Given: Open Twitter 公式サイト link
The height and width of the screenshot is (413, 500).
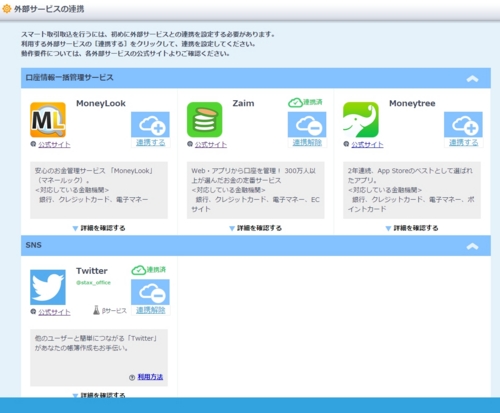Looking at the screenshot, I should pos(54,312).
